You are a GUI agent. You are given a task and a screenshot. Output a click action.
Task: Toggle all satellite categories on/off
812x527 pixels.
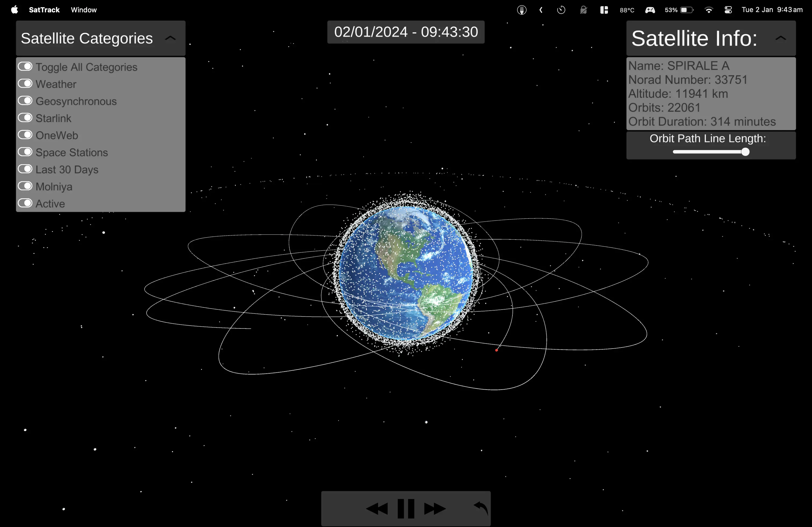click(x=26, y=67)
